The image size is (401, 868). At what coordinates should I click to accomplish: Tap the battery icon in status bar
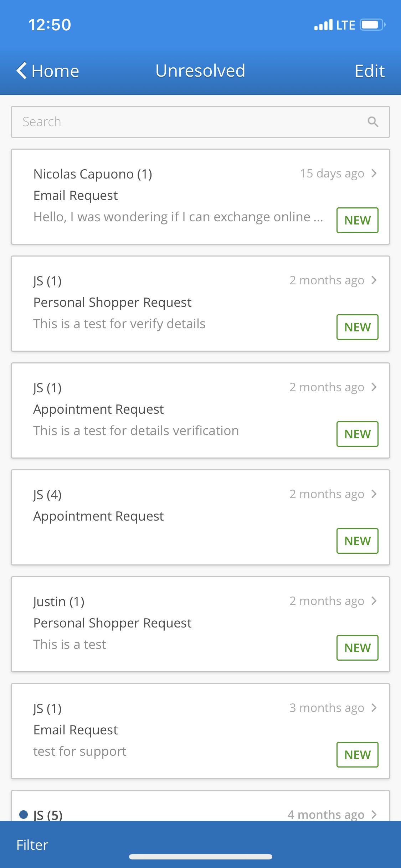click(372, 25)
